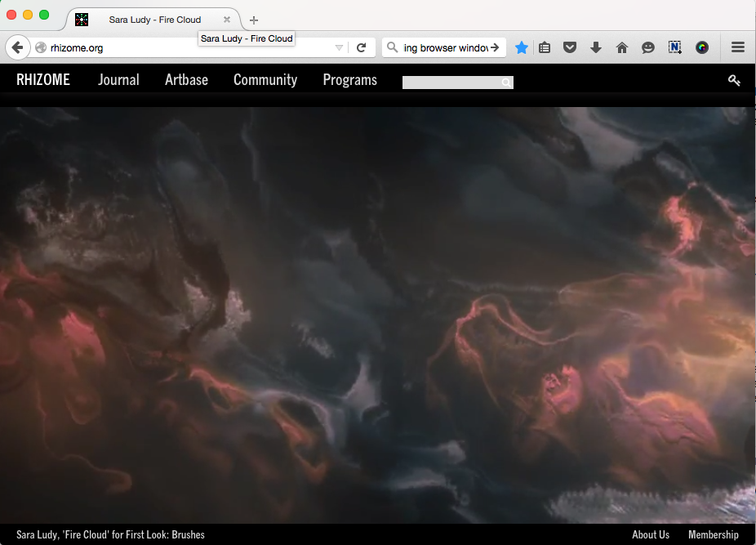
Task: Open the Firefox hamburger menu
Action: click(x=738, y=47)
